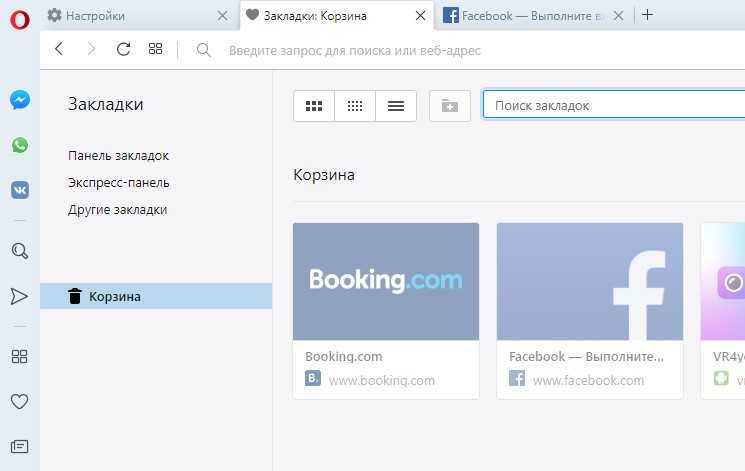Select the Корзина trash folder
This screenshot has height=471, width=745.
(x=156, y=296)
